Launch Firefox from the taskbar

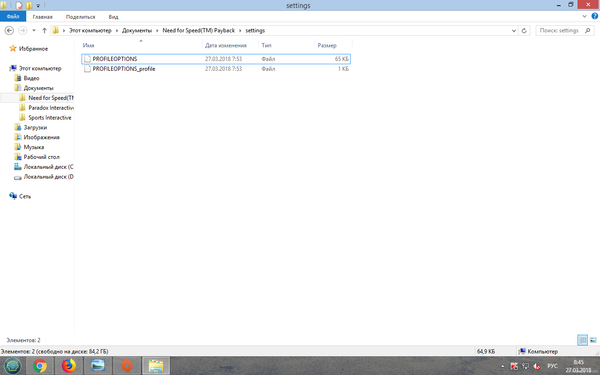(69, 366)
